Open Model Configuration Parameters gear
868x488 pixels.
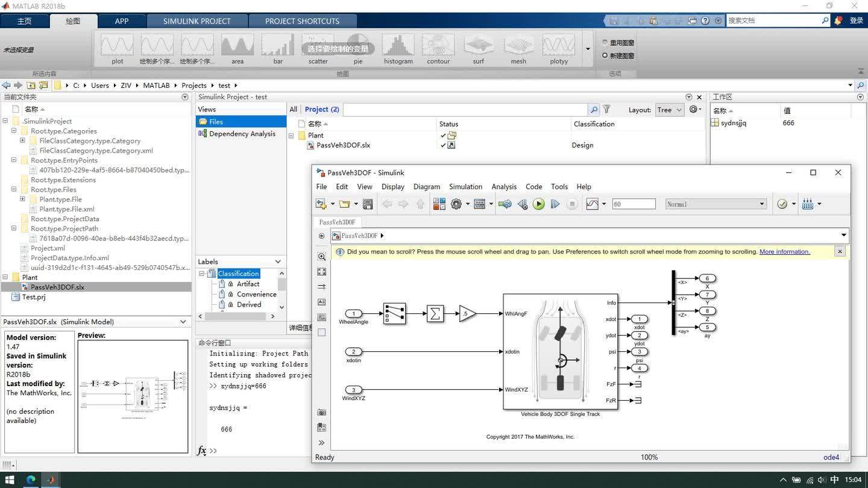tap(456, 204)
